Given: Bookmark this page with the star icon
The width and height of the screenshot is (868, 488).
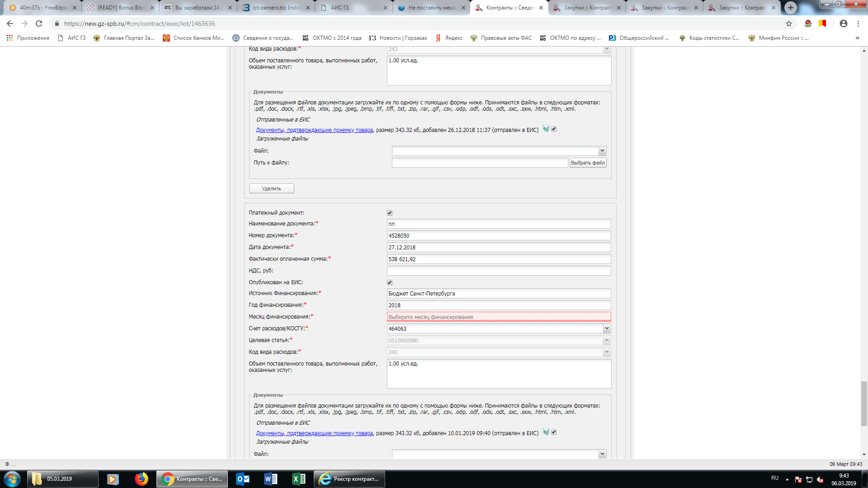Looking at the screenshot, I should pos(789,23).
